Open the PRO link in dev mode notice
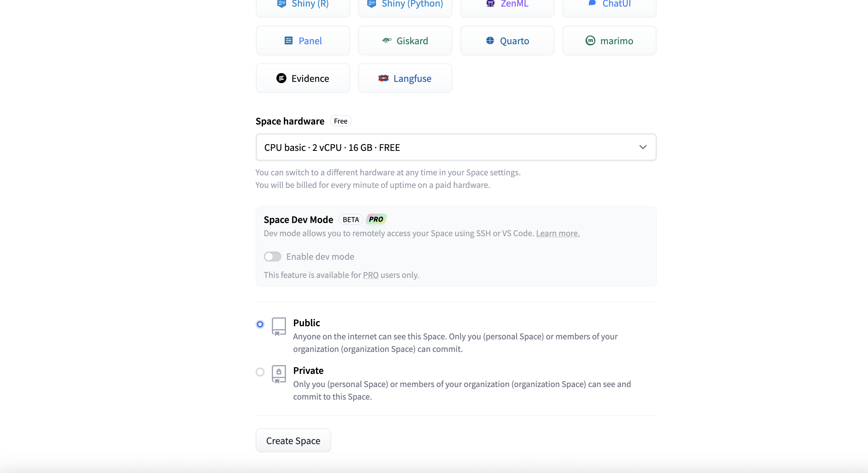 click(x=370, y=275)
